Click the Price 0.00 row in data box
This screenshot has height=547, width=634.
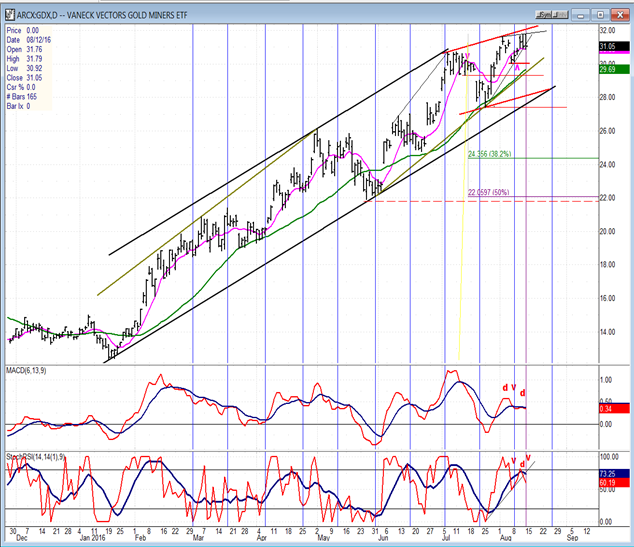click(x=23, y=30)
